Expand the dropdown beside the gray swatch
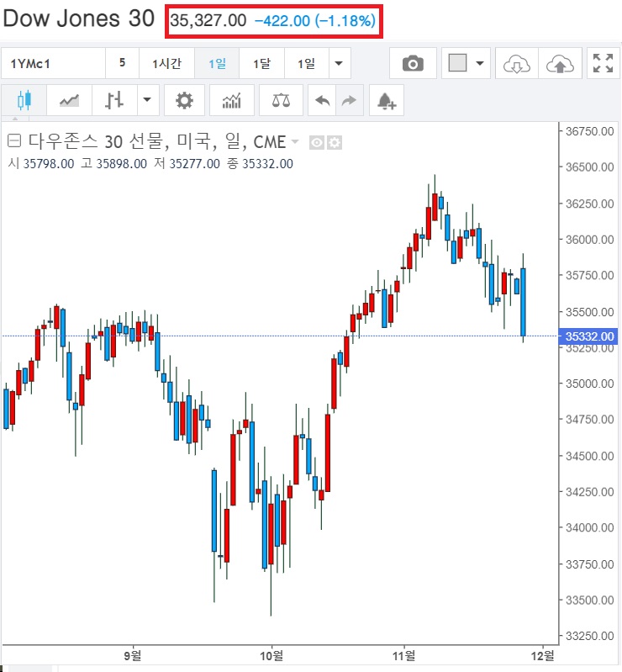The height and width of the screenshot is (672, 622). pyautogui.click(x=480, y=63)
